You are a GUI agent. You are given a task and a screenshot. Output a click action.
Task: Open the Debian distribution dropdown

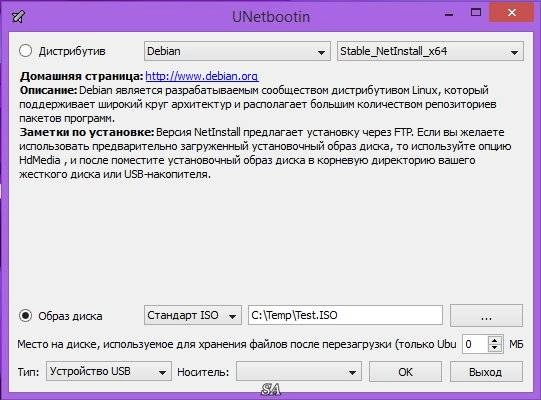[x=237, y=51]
